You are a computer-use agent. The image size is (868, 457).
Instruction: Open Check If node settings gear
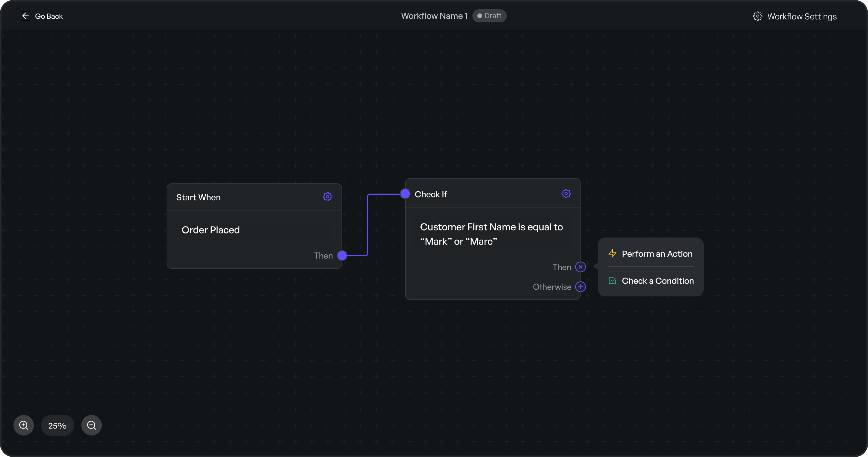tap(566, 194)
